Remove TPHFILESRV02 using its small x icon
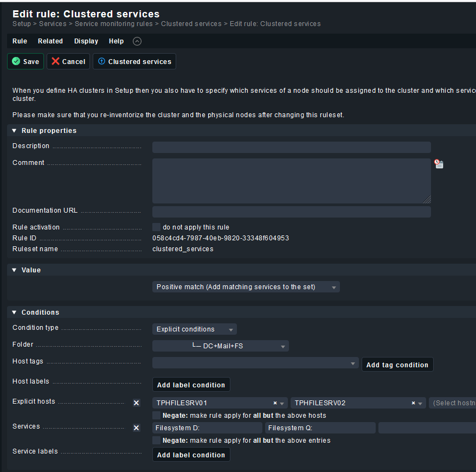Screen dimensions: 476x472 click(x=413, y=403)
